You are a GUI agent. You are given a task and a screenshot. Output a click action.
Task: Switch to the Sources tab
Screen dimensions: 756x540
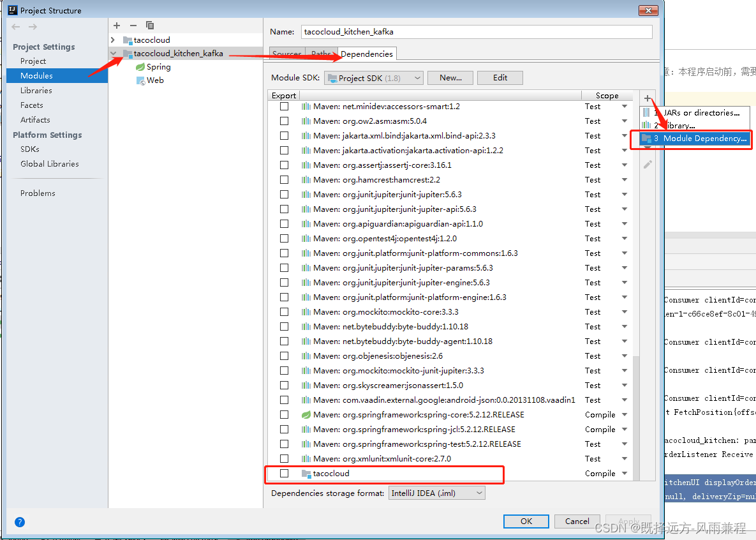287,54
